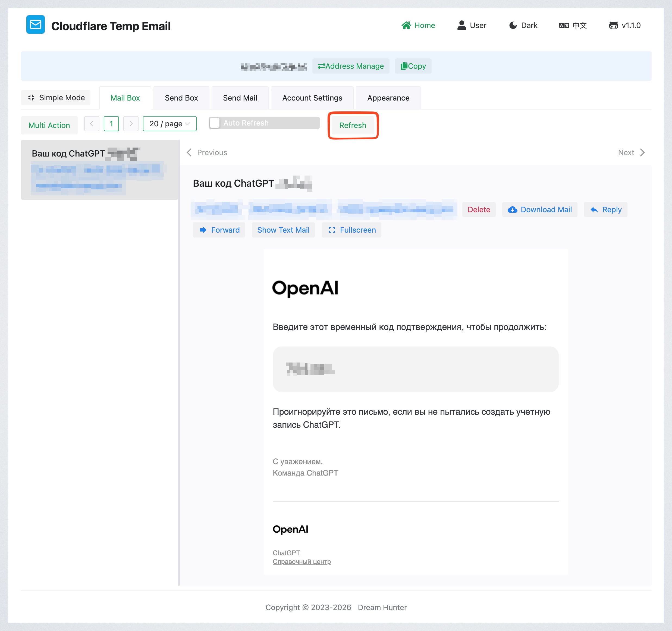The height and width of the screenshot is (631, 672).
Task: Go to next pagination page chevron
Action: point(131,124)
